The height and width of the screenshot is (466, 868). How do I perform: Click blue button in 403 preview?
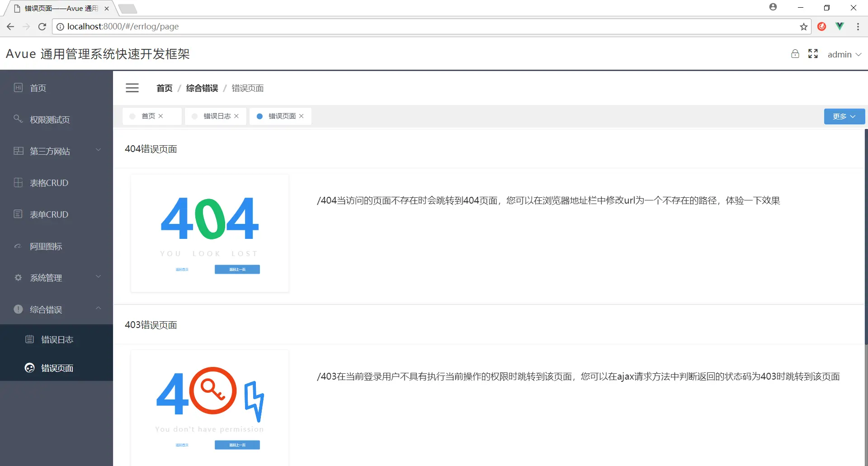237,445
